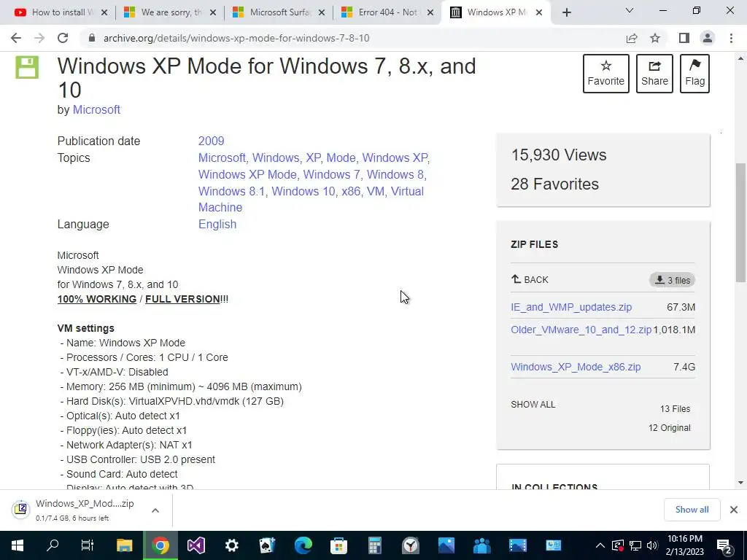Screen dimensions: 747x560
Task: Open a new tab with plus button
Action: click(x=566, y=12)
